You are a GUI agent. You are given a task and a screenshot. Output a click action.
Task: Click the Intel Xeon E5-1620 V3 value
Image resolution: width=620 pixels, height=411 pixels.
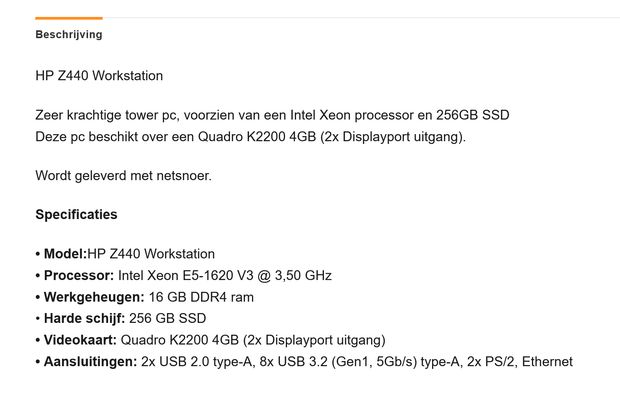[225, 275]
